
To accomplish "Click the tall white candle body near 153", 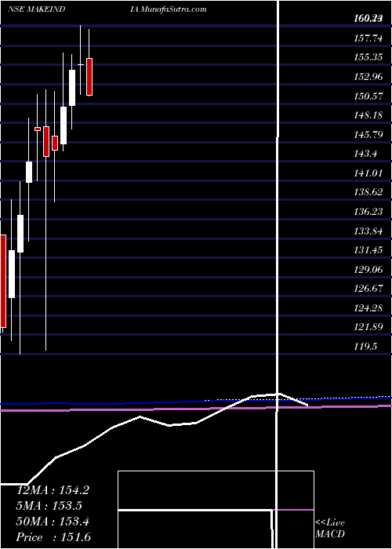I will pyautogui.click(x=72, y=88).
